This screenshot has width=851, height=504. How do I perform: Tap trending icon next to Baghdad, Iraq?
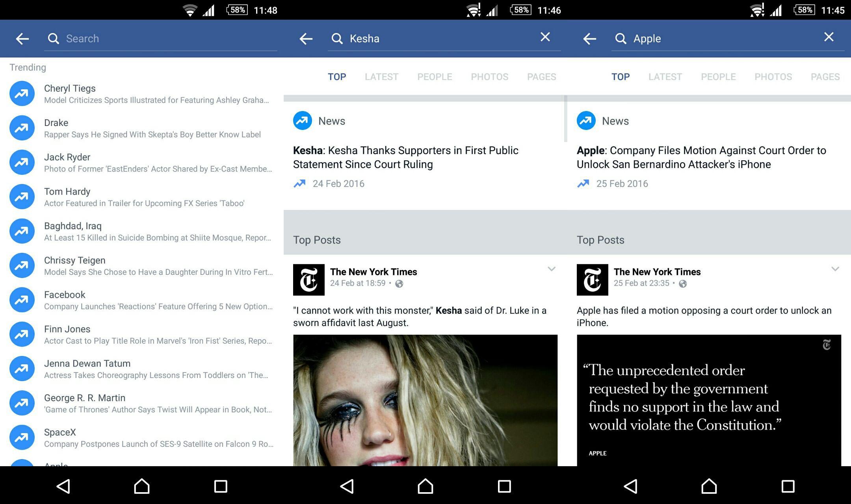tap(22, 231)
